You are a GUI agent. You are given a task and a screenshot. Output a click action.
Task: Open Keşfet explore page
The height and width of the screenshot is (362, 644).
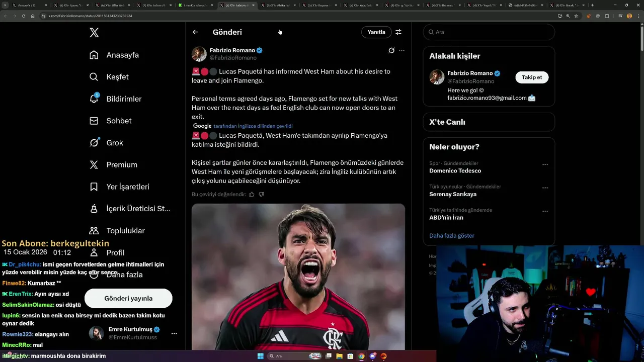pos(109,77)
